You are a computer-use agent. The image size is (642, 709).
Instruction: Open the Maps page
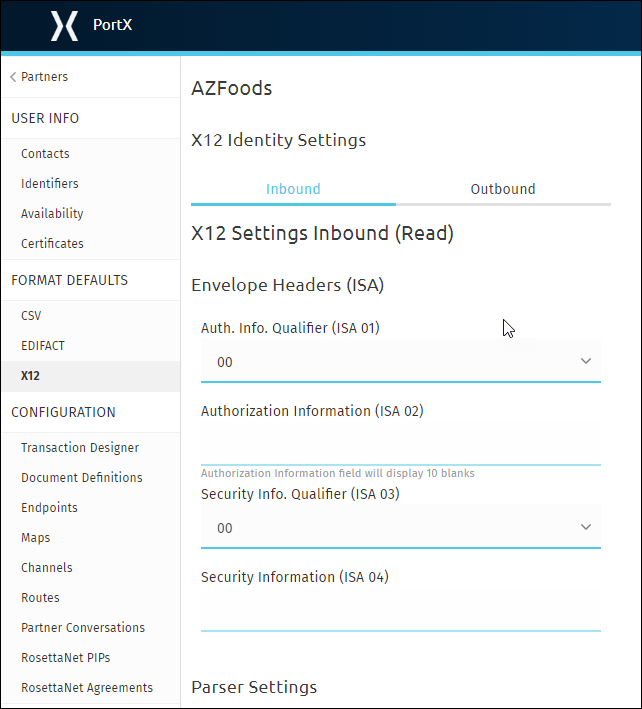(36, 538)
